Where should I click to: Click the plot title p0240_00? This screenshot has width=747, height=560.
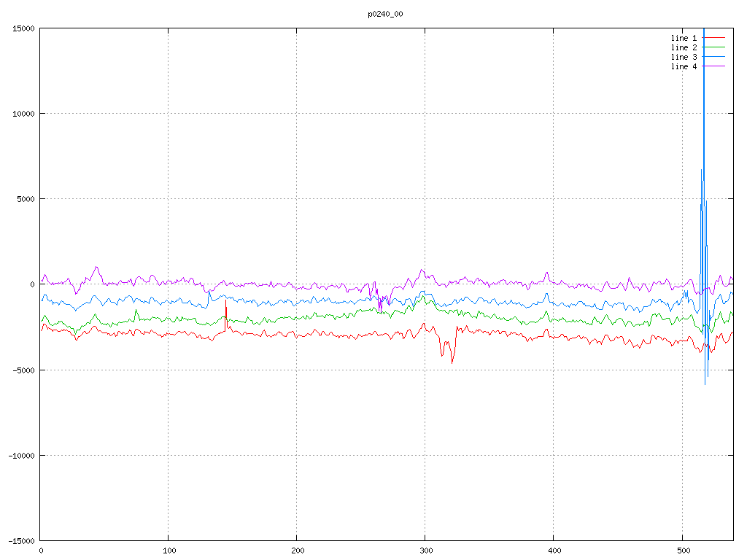(x=385, y=14)
